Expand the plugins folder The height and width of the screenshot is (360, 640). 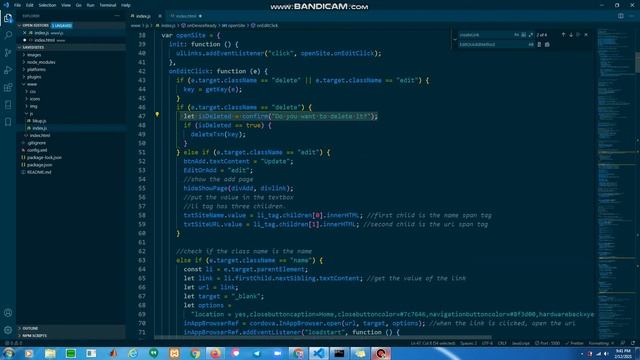click(34, 77)
